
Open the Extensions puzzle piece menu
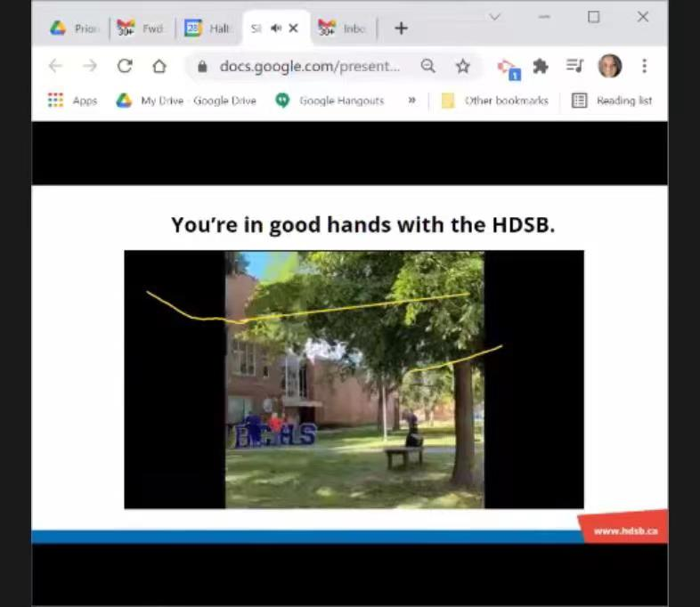541,66
